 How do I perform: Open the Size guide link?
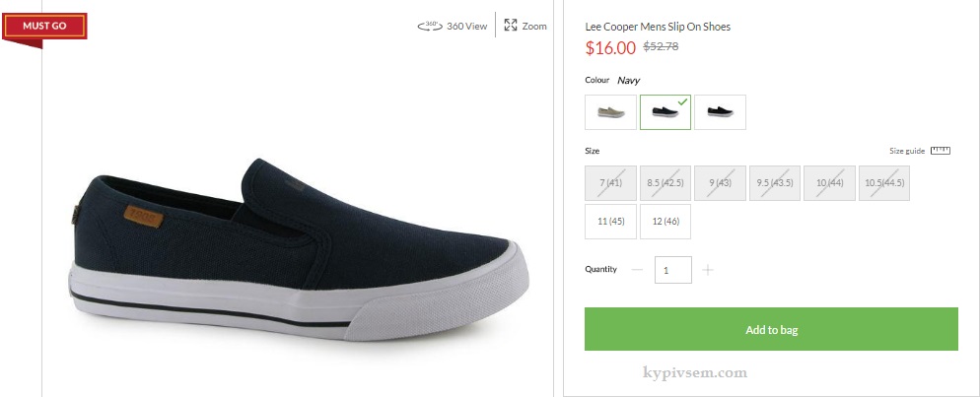pyautogui.click(x=907, y=151)
